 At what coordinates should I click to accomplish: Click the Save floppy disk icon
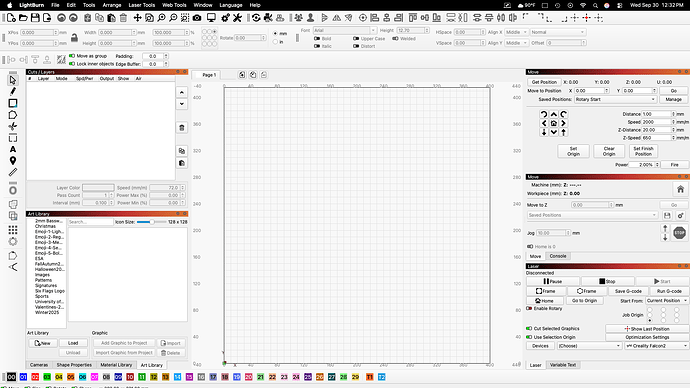pos(35,18)
